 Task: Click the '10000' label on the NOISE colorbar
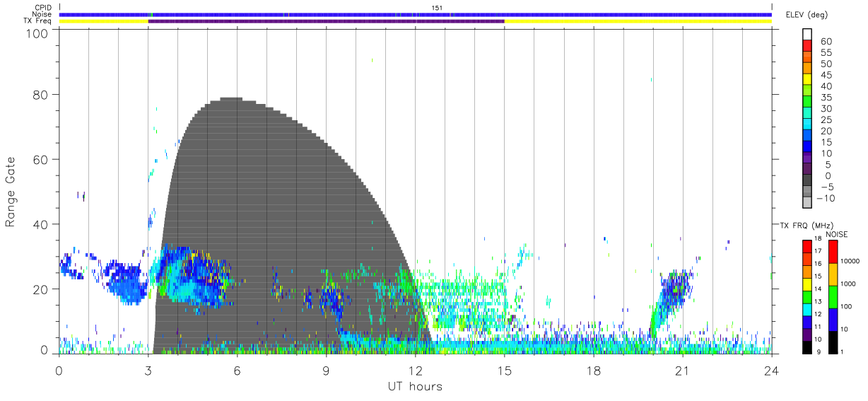pos(849,262)
